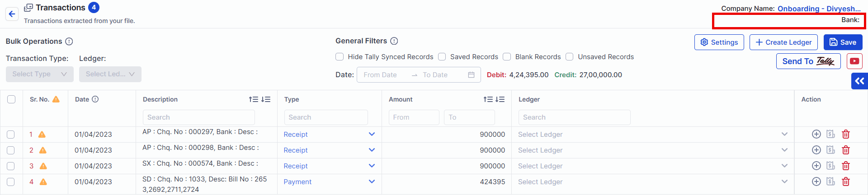
Task: Enable Hide Tally Synced Records filter
Action: (x=340, y=57)
